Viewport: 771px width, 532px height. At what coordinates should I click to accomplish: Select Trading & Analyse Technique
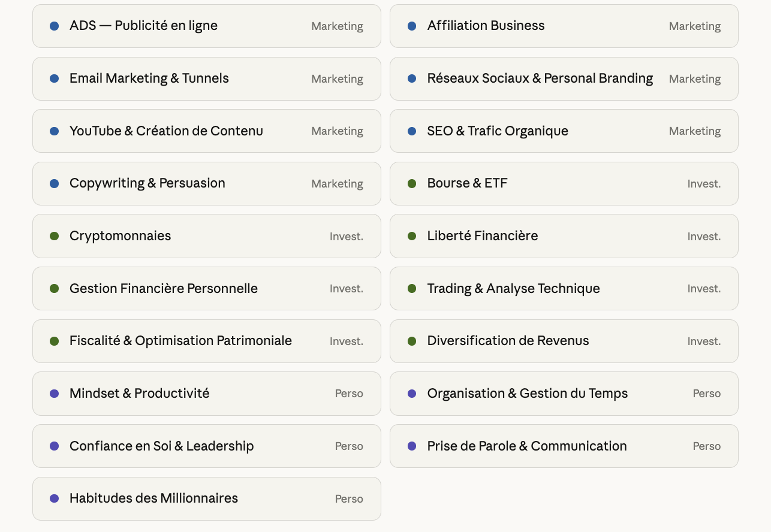click(x=513, y=289)
